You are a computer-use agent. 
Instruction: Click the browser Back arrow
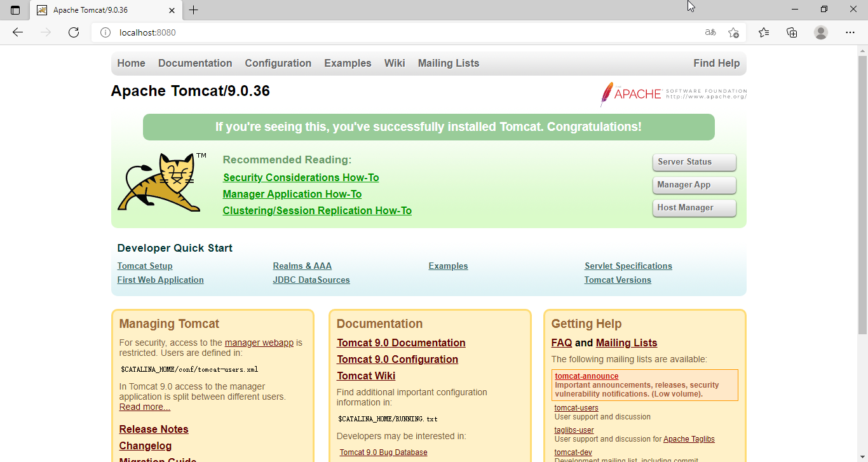tap(18, 32)
